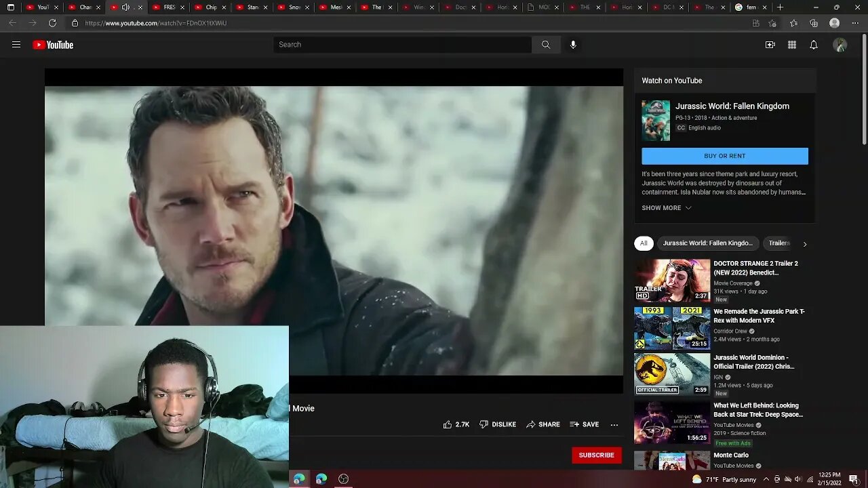Open the Create video camera icon
Image resolution: width=868 pixels, height=488 pixels.
click(770, 45)
